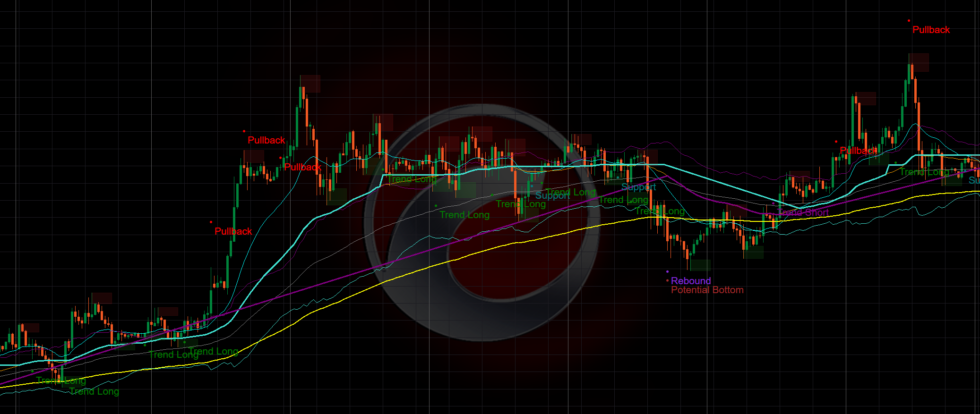Select the Potential Bottom signal label
Viewport: 980px width, 414px height.
tap(707, 290)
